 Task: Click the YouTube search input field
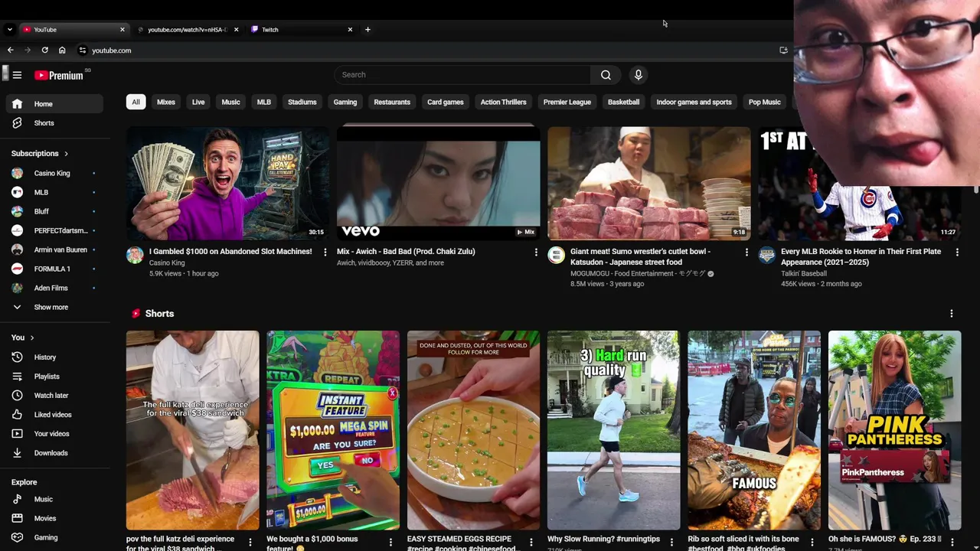tap(462, 75)
